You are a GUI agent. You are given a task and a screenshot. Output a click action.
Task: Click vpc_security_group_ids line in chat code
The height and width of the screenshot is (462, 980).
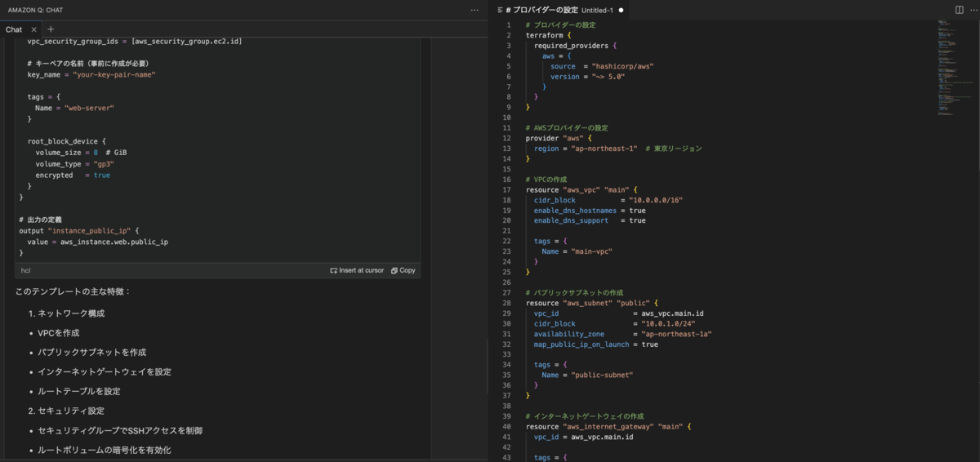[x=134, y=41]
